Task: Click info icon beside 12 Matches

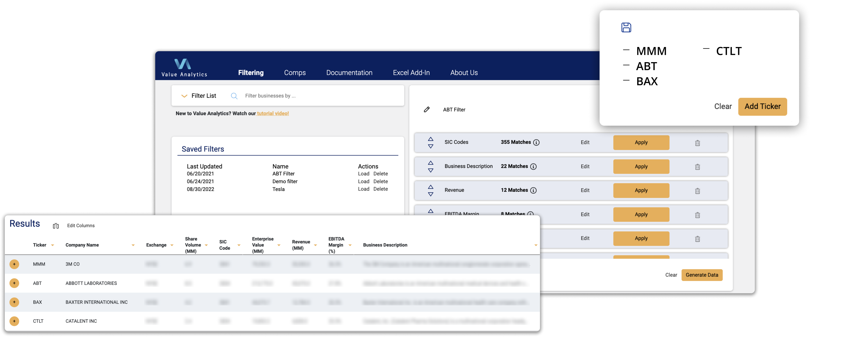Action: coord(533,191)
